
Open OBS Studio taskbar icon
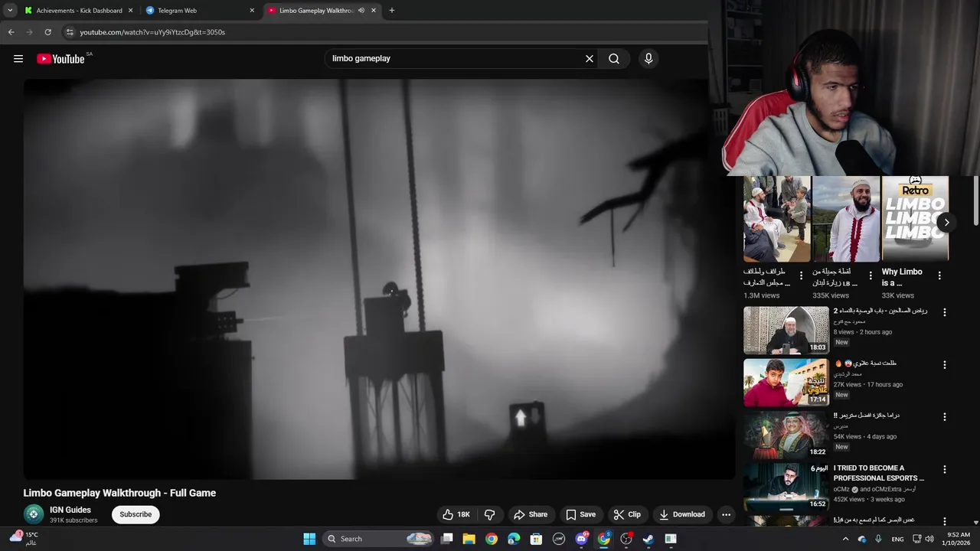click(x=626, y=539)
